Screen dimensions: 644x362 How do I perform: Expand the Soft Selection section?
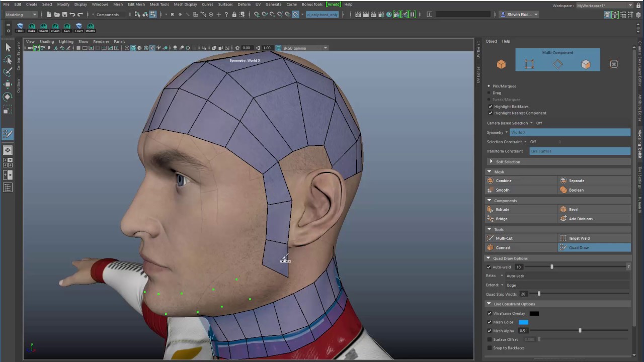click(x=491, y=162)
